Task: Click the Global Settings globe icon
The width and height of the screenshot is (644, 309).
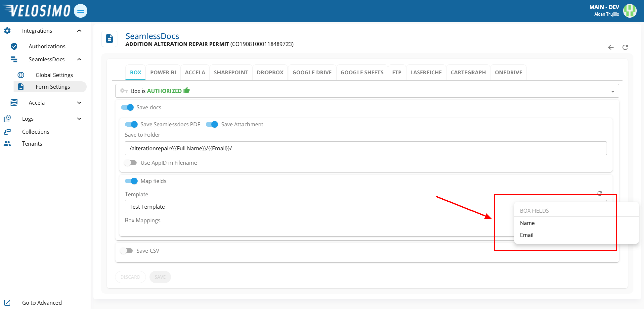Action: pyautogui.click(x=21, y=75)
